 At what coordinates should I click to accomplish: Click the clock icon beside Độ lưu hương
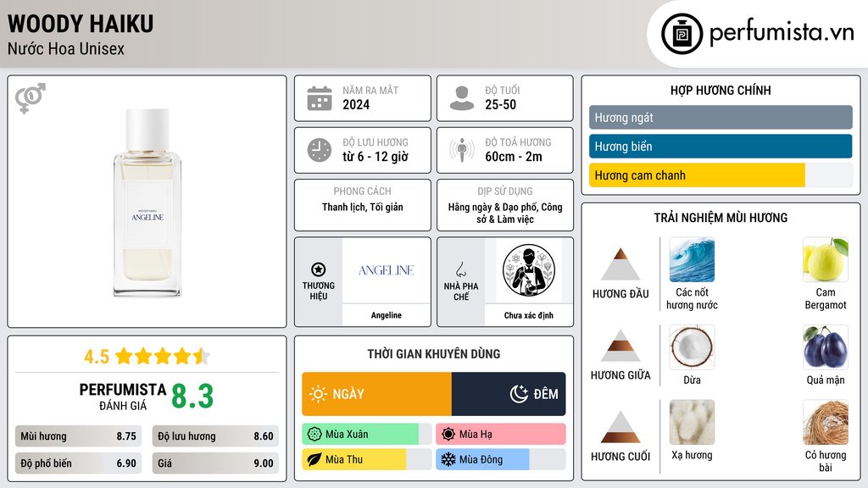coord(320,150)
